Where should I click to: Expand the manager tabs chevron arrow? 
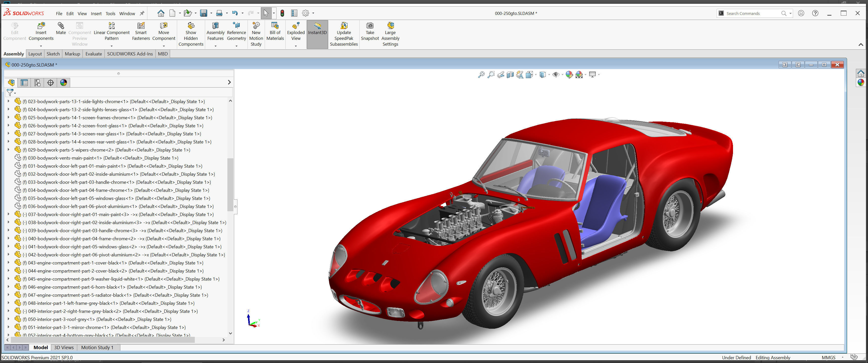pos(229,82)
